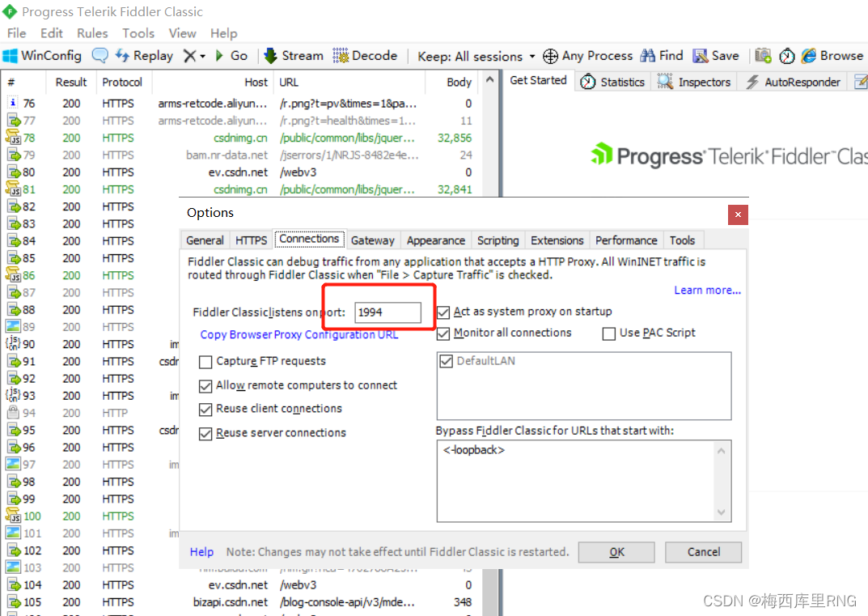
Task: Open the File menu
Action: coord(16,33)
